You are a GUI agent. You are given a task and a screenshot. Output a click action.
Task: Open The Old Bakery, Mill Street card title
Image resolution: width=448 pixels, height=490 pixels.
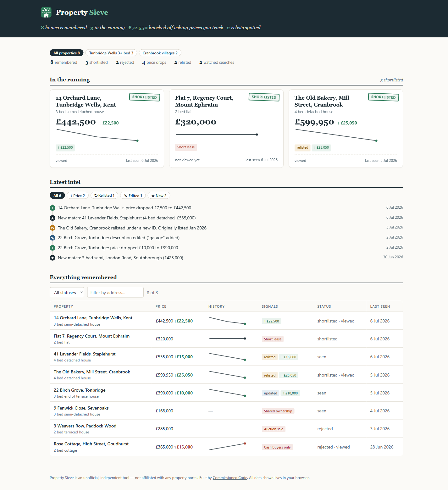322,101
